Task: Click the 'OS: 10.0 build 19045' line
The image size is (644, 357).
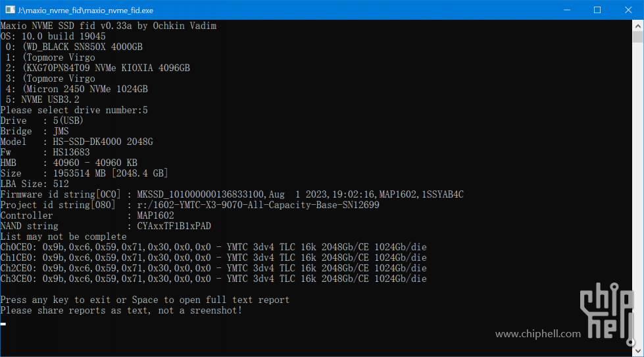Action: 53,37
